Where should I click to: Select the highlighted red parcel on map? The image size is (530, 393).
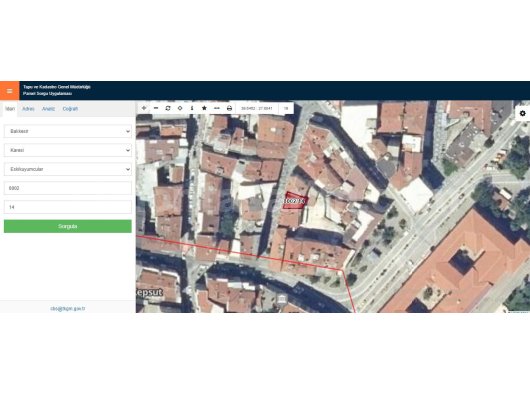coord(295,201)
